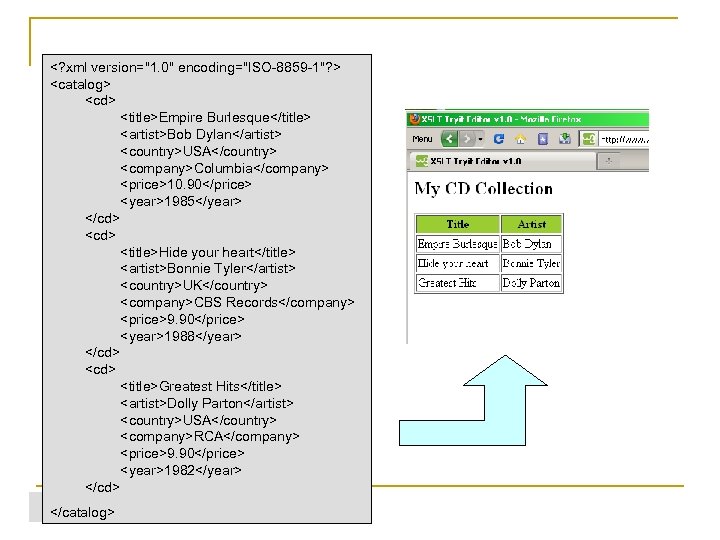This screenshot has height=540, width=720.
Task: Select the Bonnie Tyler table cell
Action: point(531,264)
